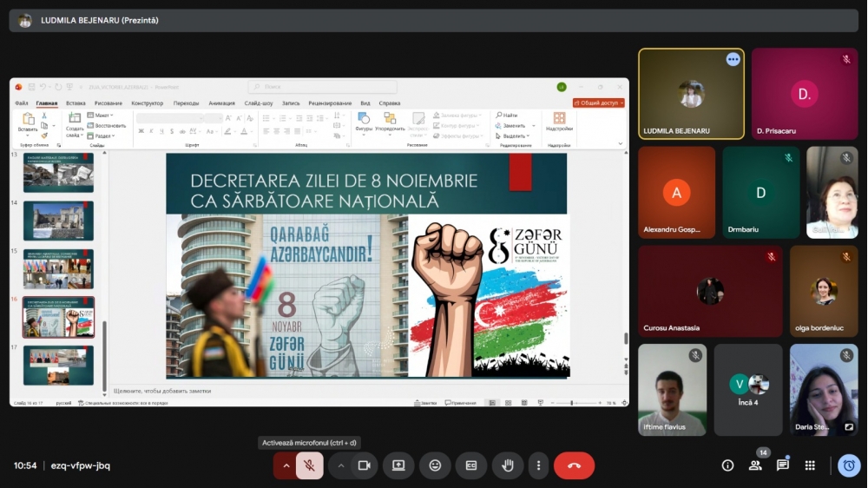The height and width of the screenshot is (488, 868).
Task: Raise your hand
Action: click(x=508, y=465)
